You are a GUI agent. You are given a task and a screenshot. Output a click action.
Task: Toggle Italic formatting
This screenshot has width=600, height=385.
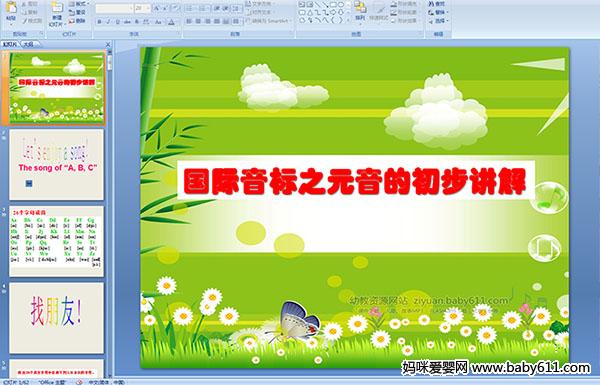[108, 22]
